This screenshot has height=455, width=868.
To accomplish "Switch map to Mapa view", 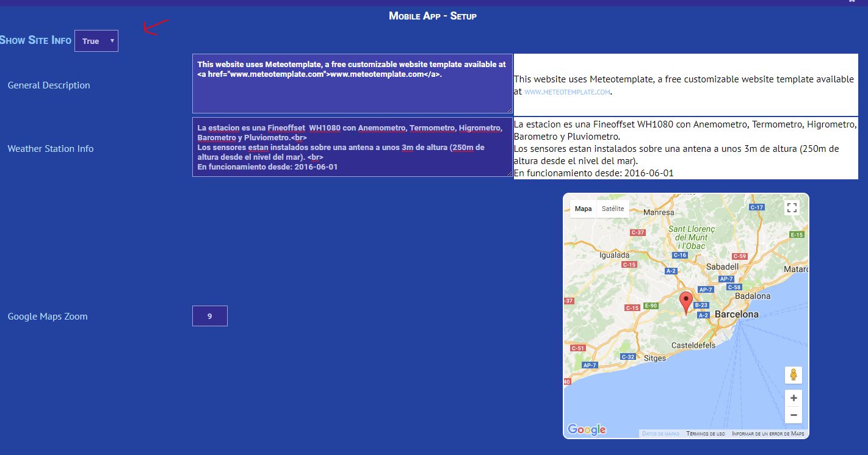I will 583,209.
